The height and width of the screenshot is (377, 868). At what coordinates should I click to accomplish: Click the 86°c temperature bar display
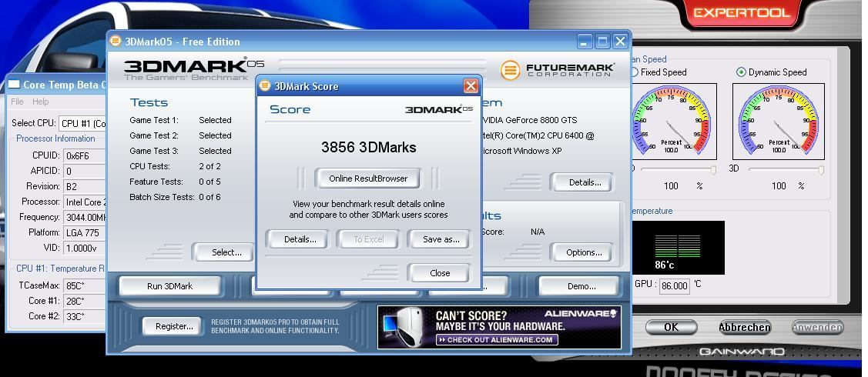coord(677,248)
